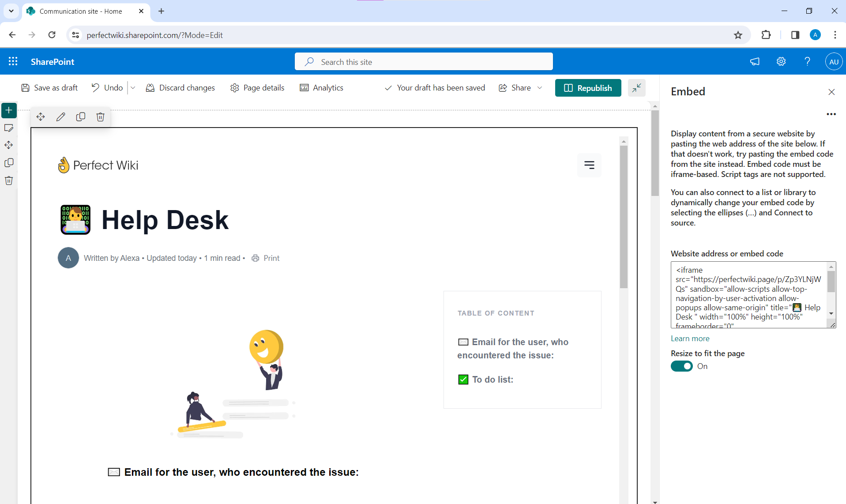Screen dimensions: 846x504
Task: Click the Republish button
Action: (x=588, y=88)
